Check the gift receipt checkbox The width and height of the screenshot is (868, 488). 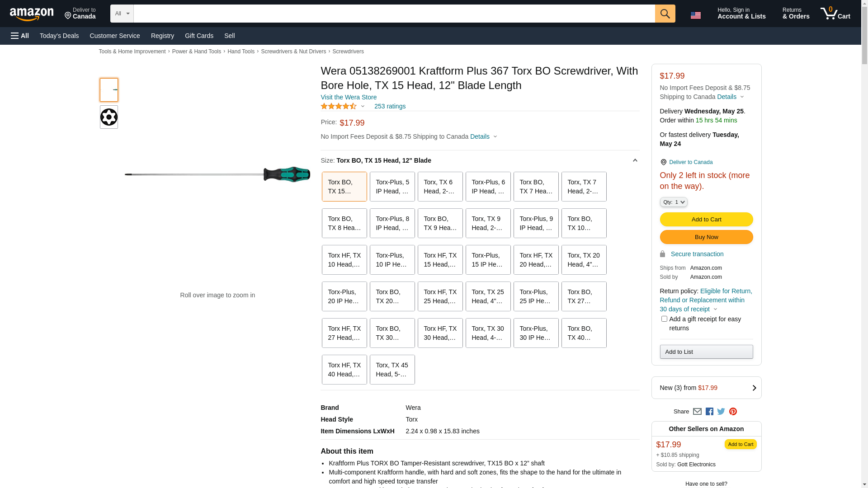[664, 319]
